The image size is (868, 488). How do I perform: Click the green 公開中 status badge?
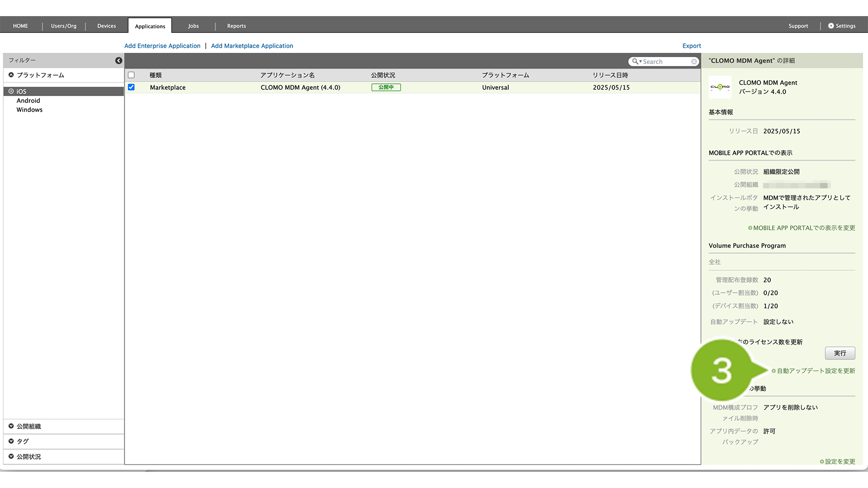pyautogui.click(x=386, y=87)
